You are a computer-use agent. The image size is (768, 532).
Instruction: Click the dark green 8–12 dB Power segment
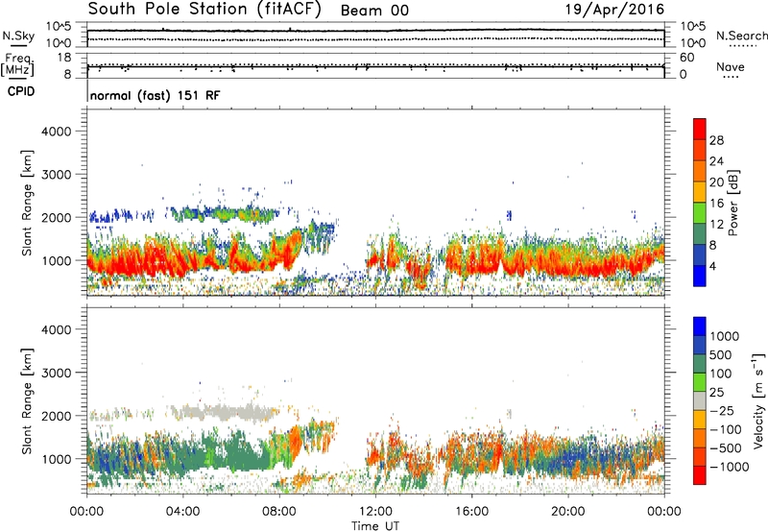(700, 234)
